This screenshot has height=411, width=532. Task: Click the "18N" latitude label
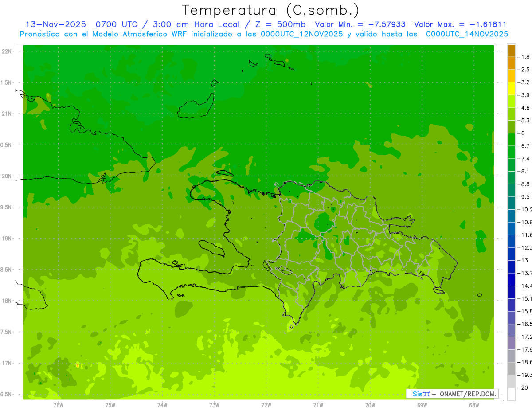8,301
